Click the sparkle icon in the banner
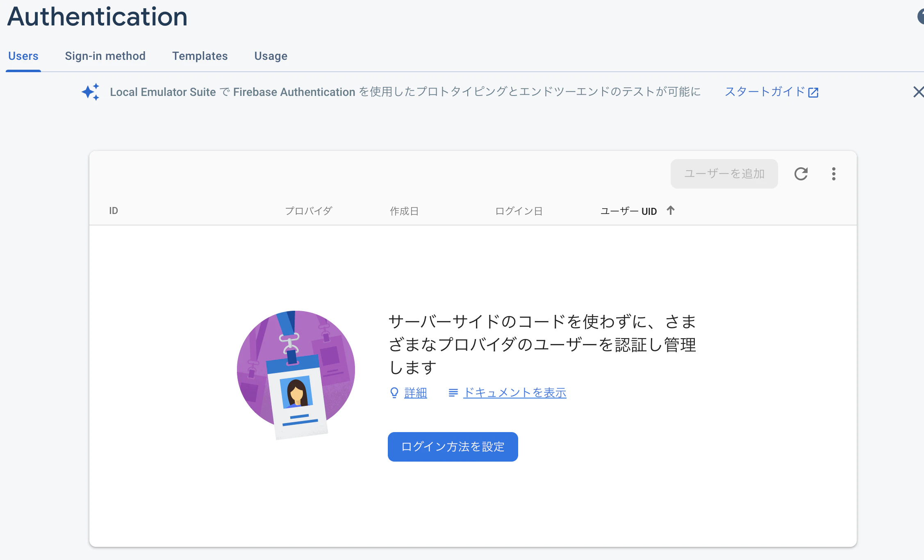Image resolution: width=924 pixels, height=560 pixels. click(x=91, y=92)
